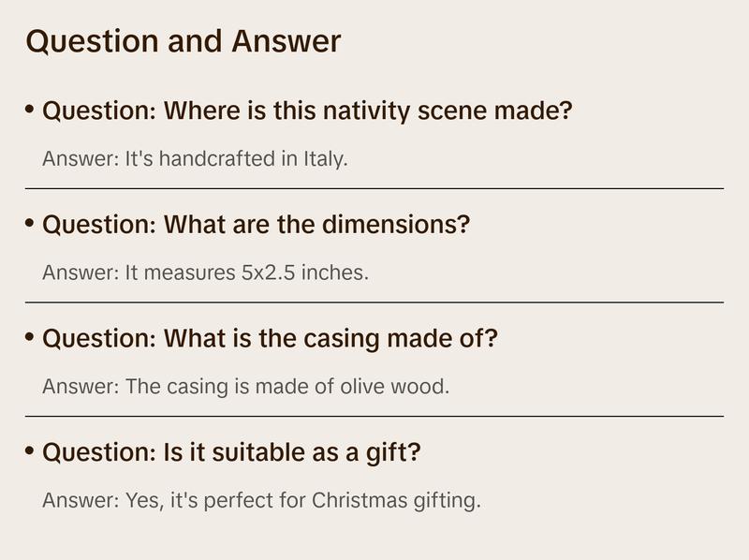Screen dimensions: 749x560
Task: Open the 'What is the casing made of?' question
Action: tap(270, 338)
